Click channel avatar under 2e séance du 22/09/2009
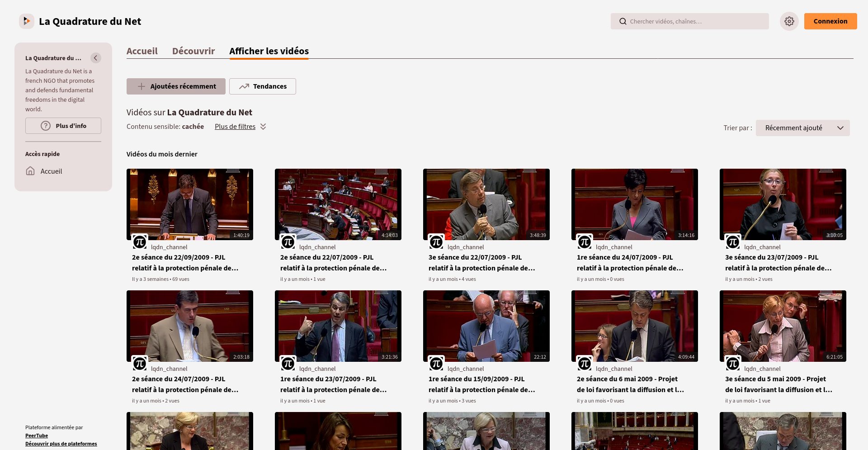The width and height of the screenshot is (868, 450). (140, 242)
